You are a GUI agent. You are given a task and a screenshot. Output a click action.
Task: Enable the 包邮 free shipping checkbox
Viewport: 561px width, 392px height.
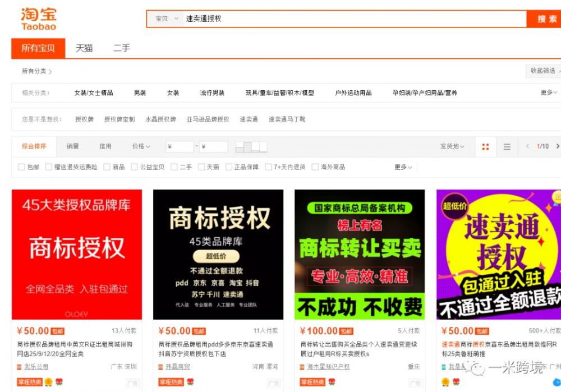[x=21, y=167]
